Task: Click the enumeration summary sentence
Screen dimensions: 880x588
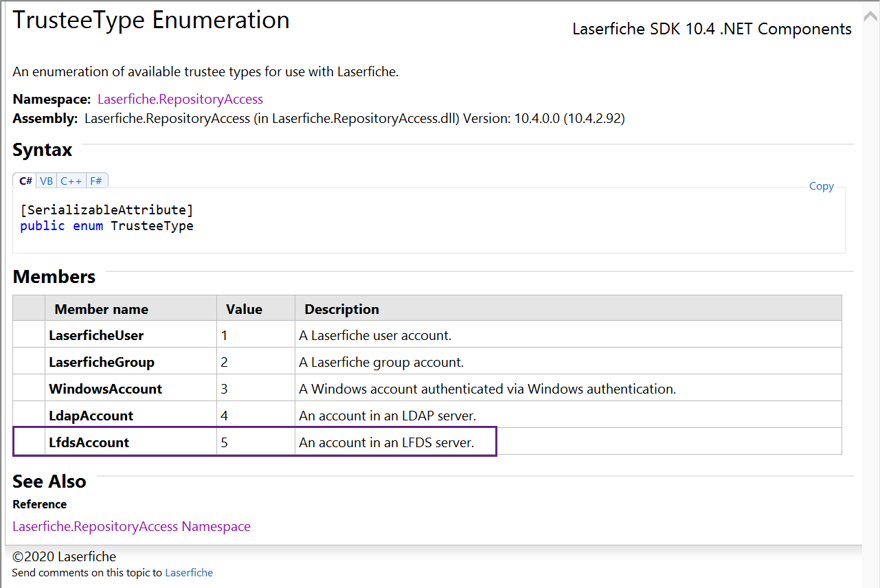Action: click(x=205, y=71)
